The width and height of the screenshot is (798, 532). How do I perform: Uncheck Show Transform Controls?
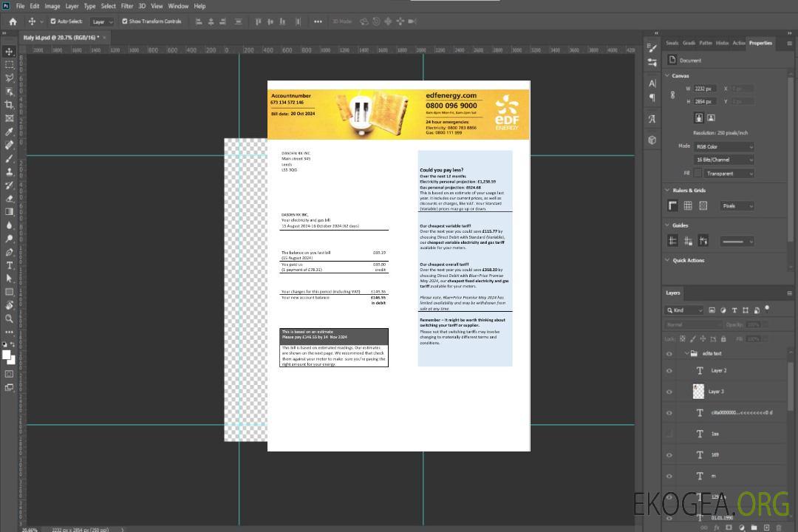(125, 21)
